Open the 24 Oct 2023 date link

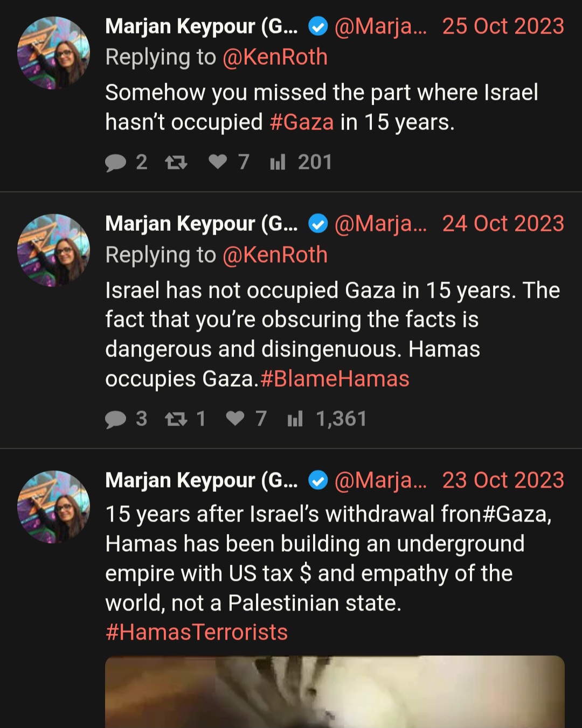coord(503,224)
